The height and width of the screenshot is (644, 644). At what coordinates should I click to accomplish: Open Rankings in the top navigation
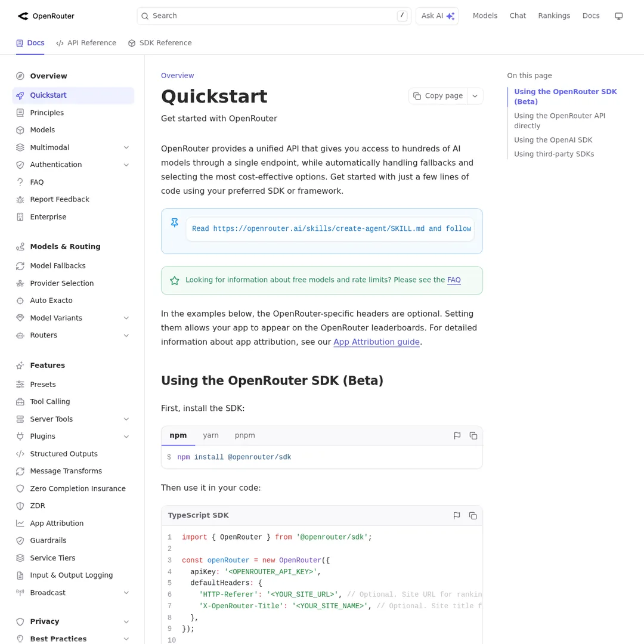[554, 16]
